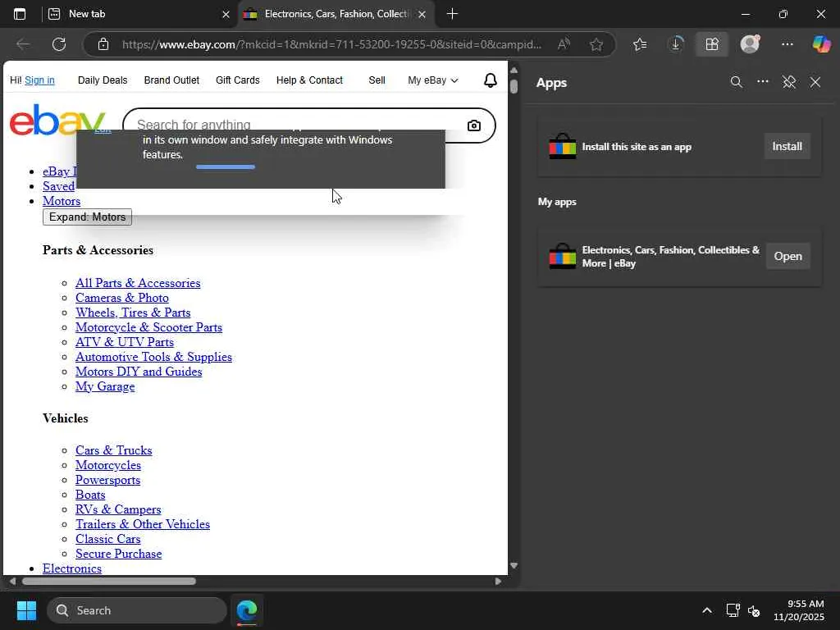Search apps in the Apps panel
This screenshot has height=630, width=840.
[737, 82]
